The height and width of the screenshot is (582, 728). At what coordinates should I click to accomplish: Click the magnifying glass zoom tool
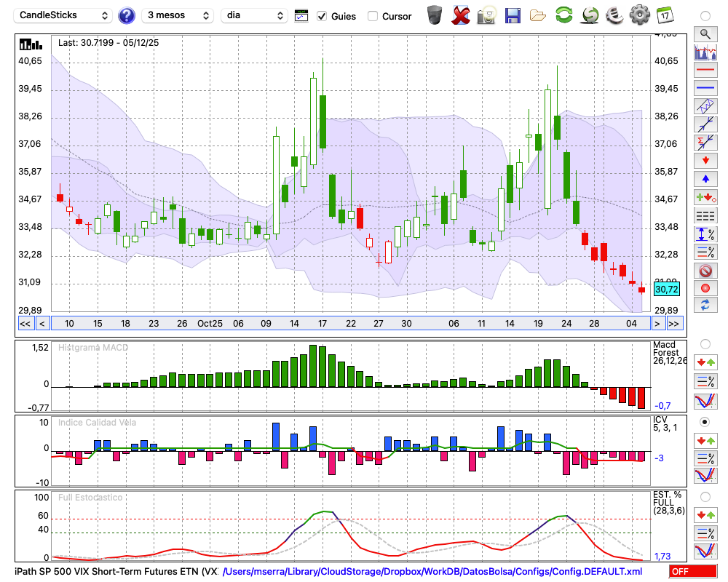705,33
